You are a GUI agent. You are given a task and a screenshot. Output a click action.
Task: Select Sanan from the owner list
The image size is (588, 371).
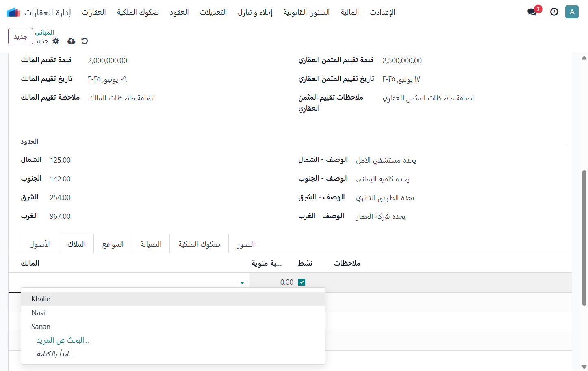coord(173,326)
